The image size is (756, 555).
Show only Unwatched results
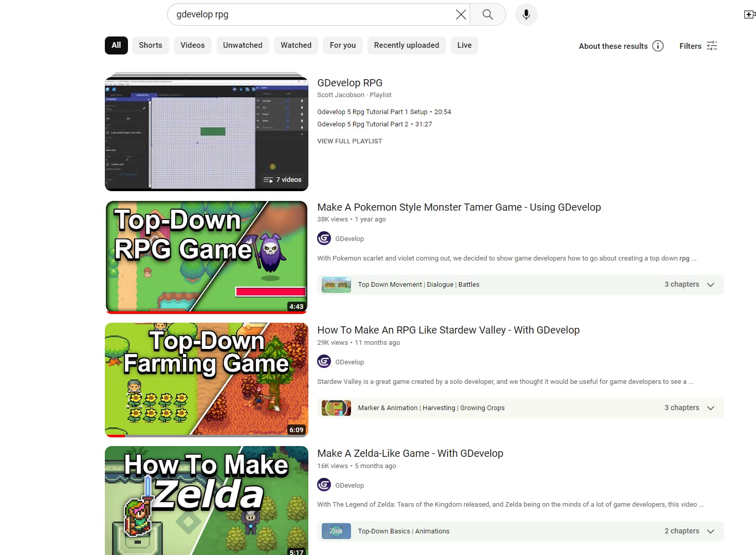243,45
